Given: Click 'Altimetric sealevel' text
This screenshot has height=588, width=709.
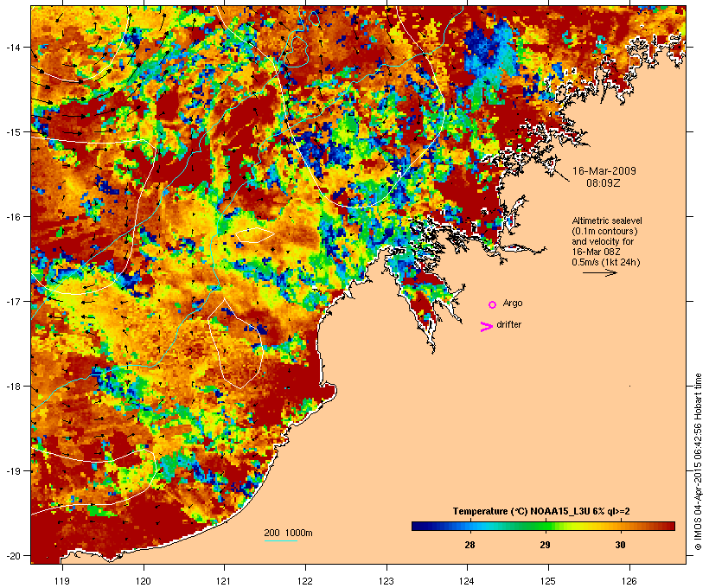Looking at the screenshot, I should pos(607,220).
